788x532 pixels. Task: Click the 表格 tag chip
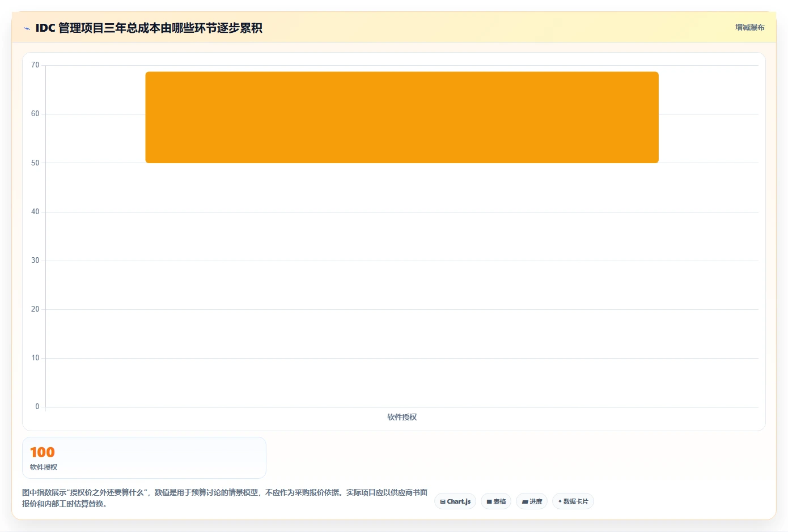click(x=496, y=501)
